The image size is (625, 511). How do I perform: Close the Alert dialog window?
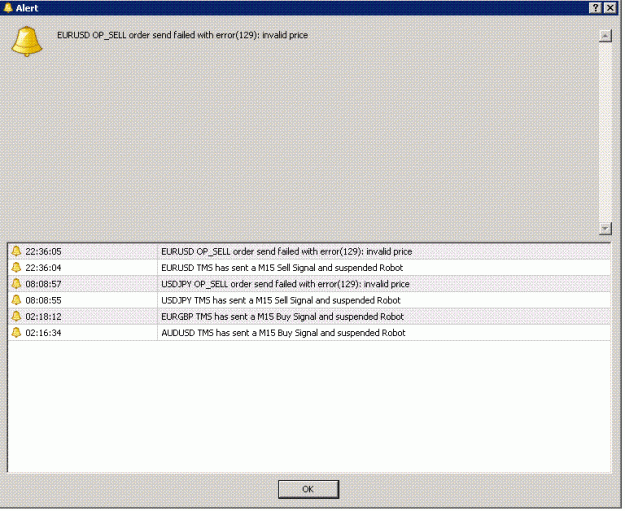[612, 8]
